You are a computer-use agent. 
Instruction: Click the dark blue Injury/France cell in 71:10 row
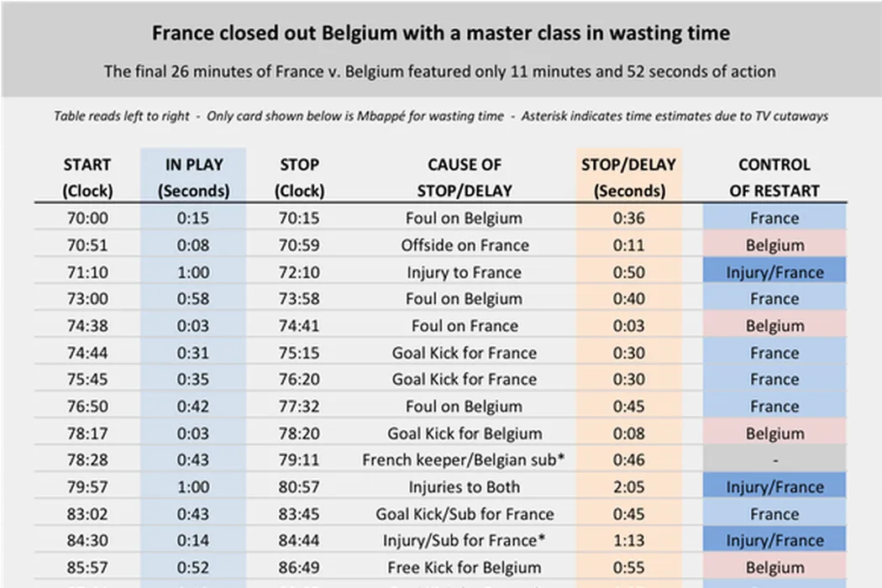pos(774,272)
